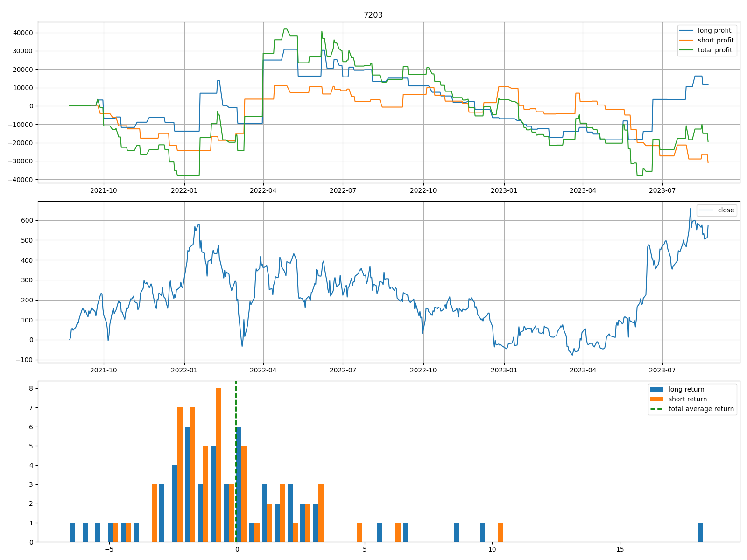Select the total average return legend label
This screenshot has height=560, width=747.
coord(701,409)
